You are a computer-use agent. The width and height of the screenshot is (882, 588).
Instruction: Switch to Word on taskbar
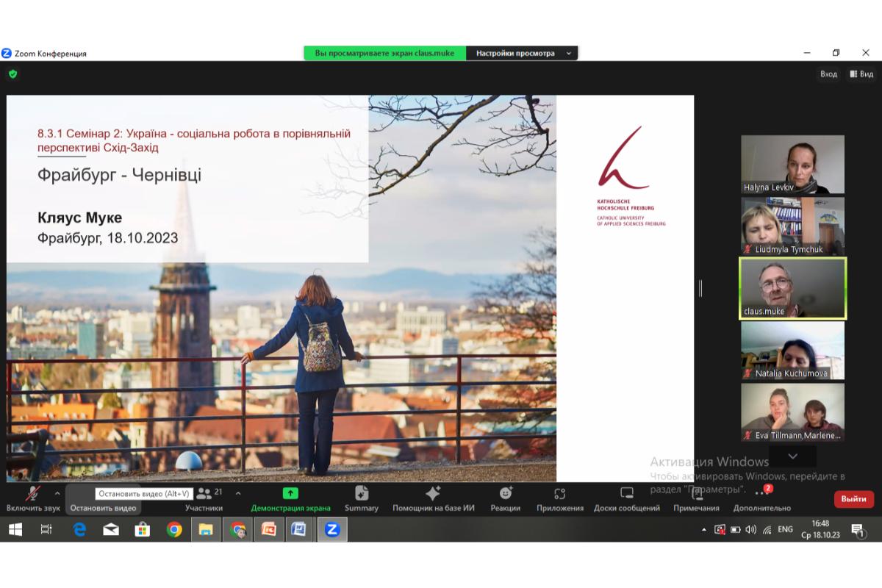(x=301, y=529)
